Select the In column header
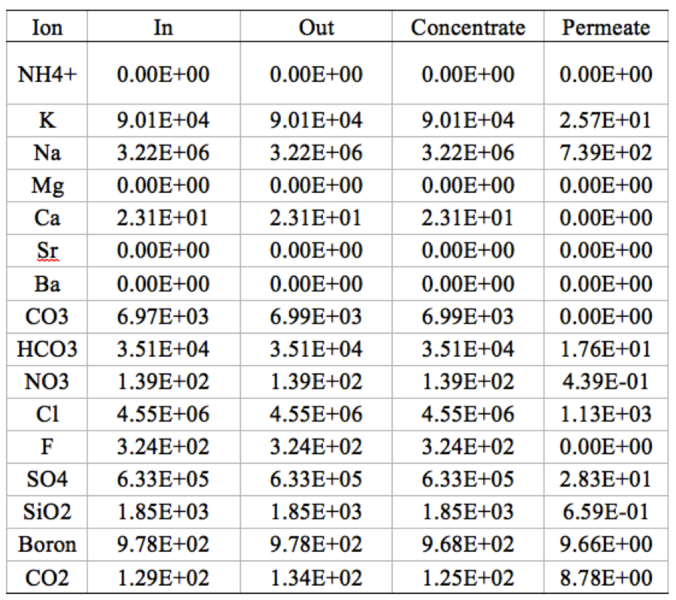The image size is (676, 600). (163, 27)
